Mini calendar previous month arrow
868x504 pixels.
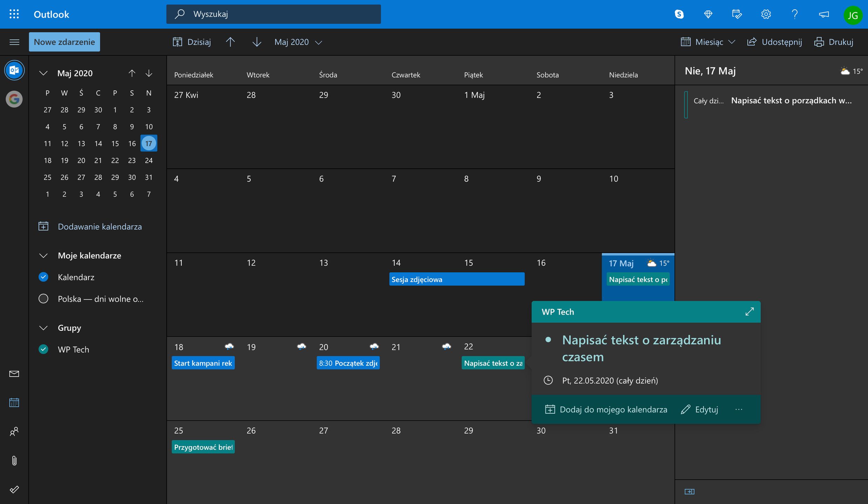(132, 73)
